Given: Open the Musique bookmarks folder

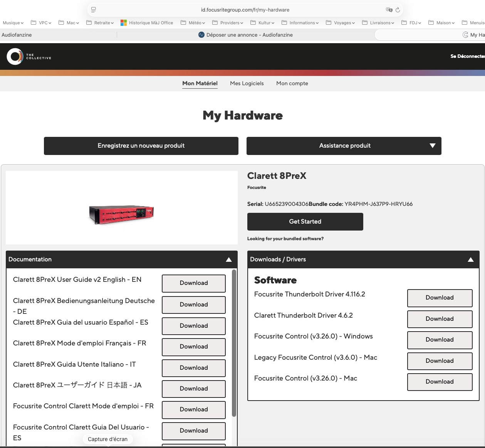Looking at the screenshot, I should (13, 23).
